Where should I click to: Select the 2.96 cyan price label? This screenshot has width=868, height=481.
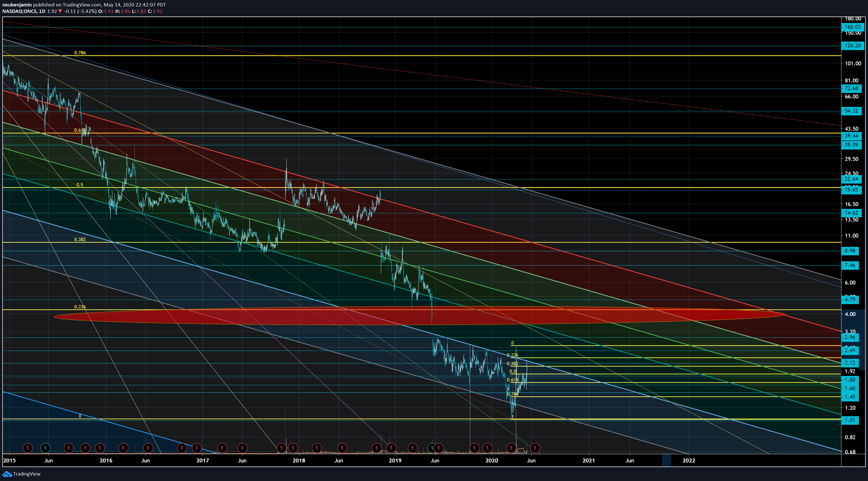pos(850,337)
